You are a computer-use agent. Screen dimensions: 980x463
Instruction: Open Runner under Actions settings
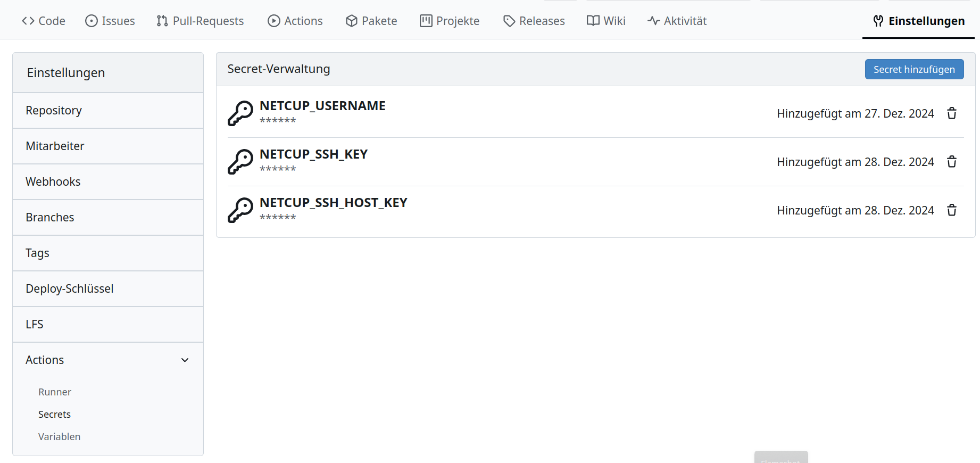[x=55, y=392]
